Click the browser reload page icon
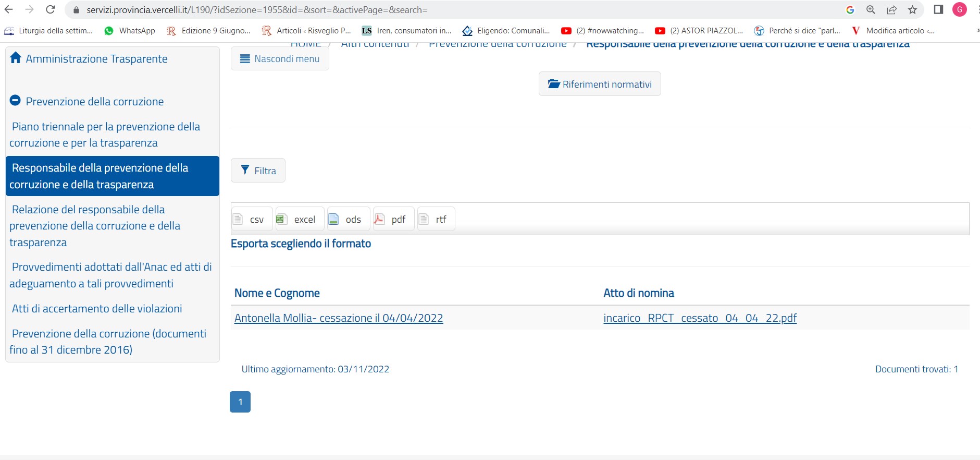 pos(51,9)
